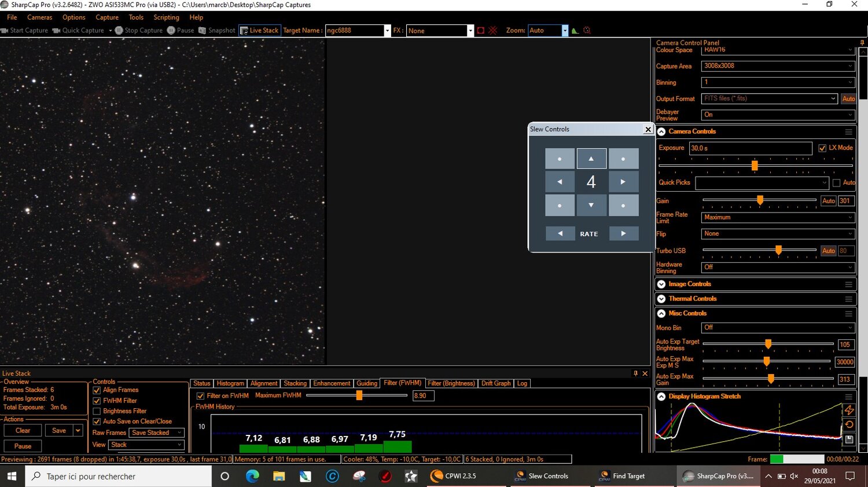The width and height of the screenshot is (868, 487).
Task: Open the Tools menu
Action: [x=136, y=17]
